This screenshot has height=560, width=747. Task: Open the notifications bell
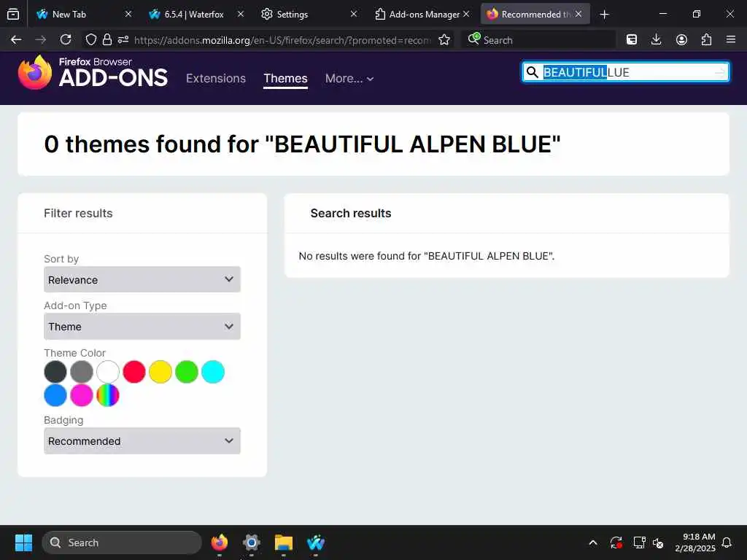tap(727, 542)
